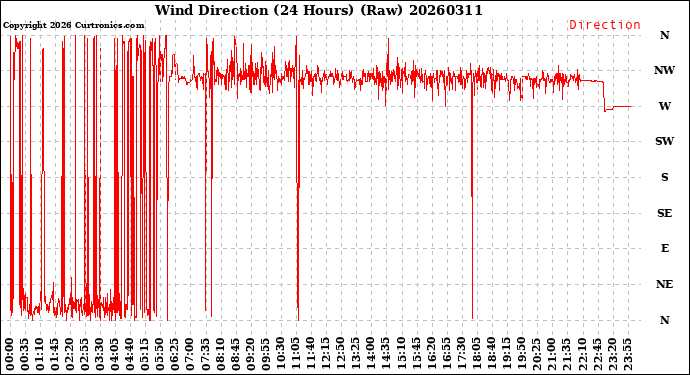Image resolution: width=690 pixels, height=375 pixels.
Task: Click the 'Copyright 2026 Curtronics.com' text
Action: click(73, 26)
